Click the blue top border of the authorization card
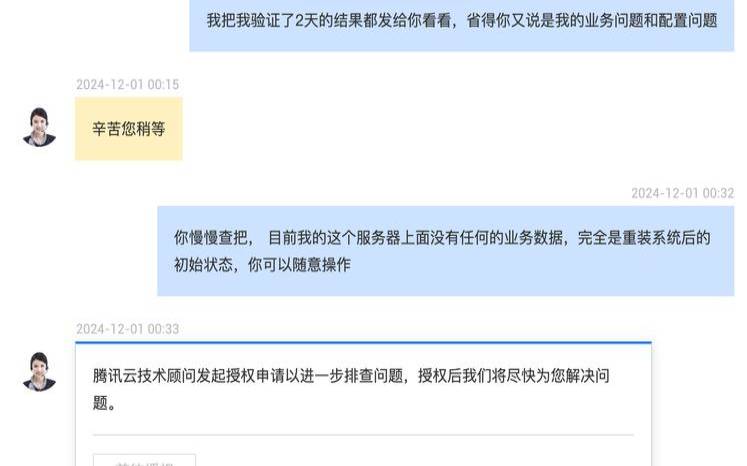The width and height of the screenshot is (747, 466). point(363,342)
